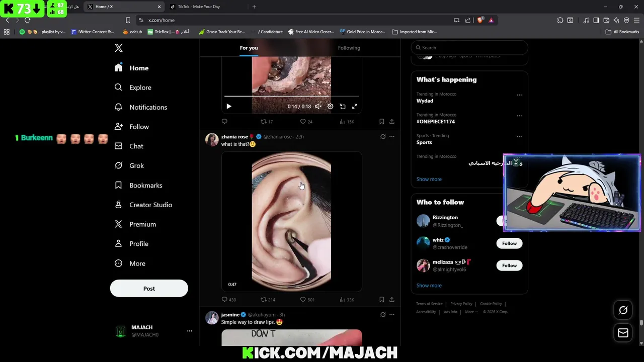The image size is (644, 362).
Task: Expand the More sidebar menu
Action: (x=130, y=263)
